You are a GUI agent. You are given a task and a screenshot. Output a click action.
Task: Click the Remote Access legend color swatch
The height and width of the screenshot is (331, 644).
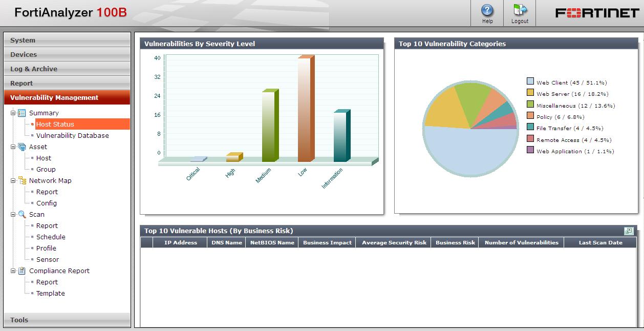(530, 139)
